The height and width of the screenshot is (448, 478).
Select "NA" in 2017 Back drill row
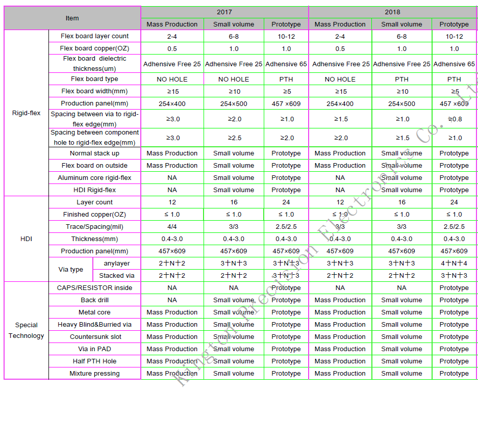[x=172, y=300]
